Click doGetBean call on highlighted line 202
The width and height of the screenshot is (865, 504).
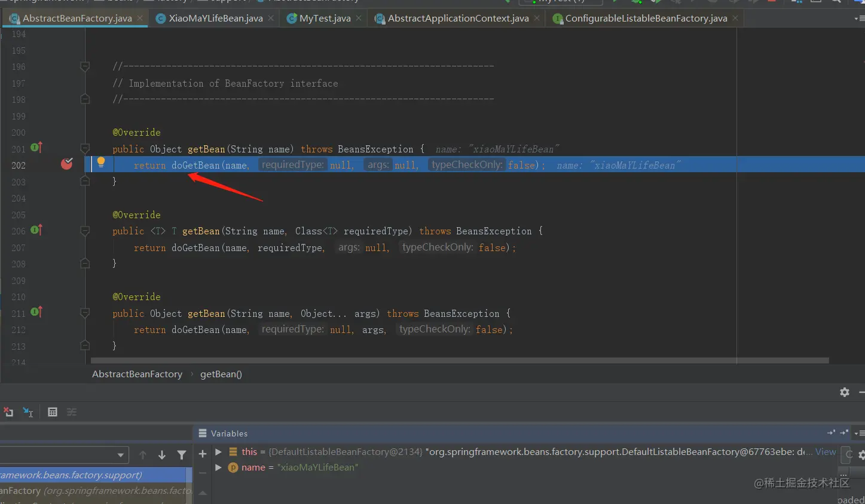pos(195,166)
